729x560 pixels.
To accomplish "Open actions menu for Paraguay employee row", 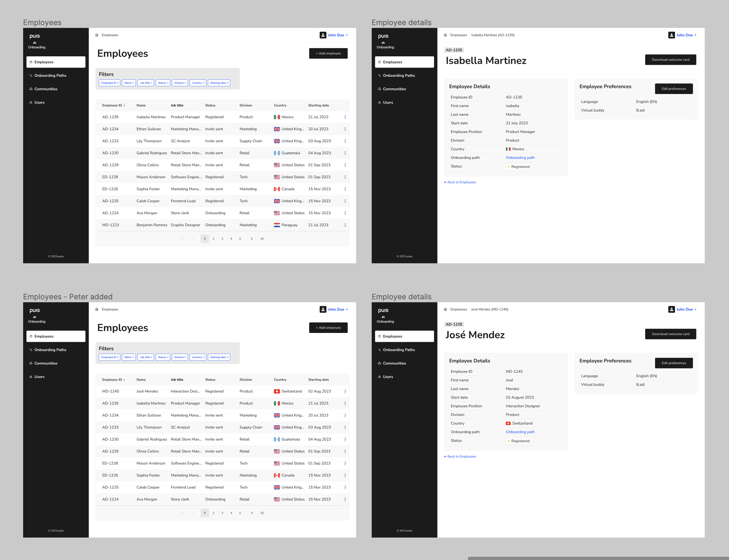I will (345, 225).
